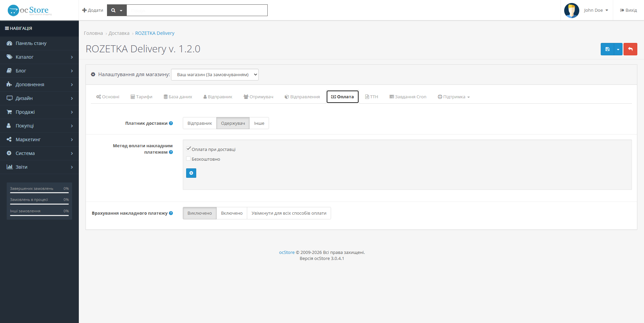The image size is (644, 323).
Task: Click the Покупці user icon
Action: point(9,126)
